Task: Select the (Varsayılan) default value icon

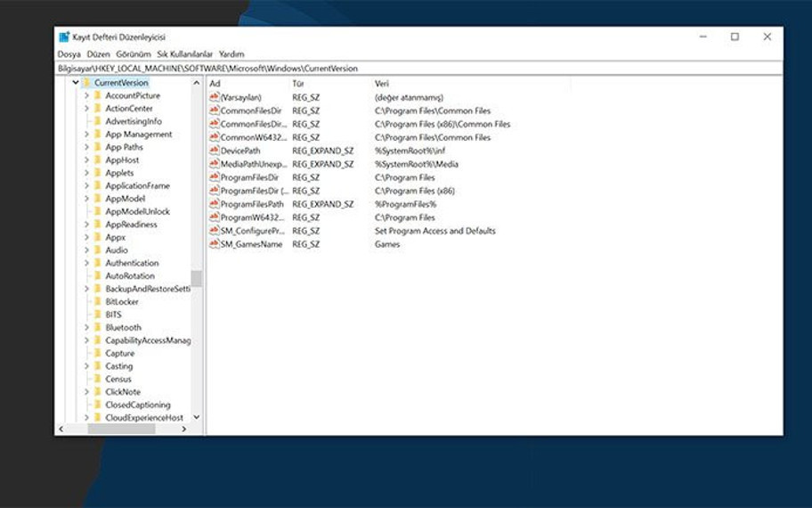Action: pyautogui.click(x=214, y=97)
